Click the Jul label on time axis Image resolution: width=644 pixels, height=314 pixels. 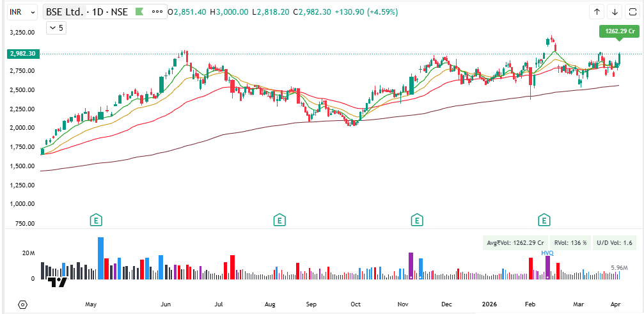click(219, 304)
